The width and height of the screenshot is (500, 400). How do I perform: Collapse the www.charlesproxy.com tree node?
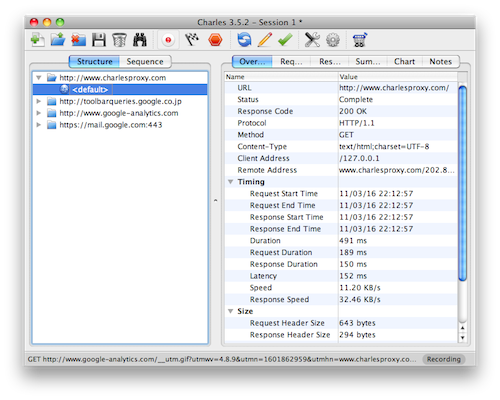39,78
